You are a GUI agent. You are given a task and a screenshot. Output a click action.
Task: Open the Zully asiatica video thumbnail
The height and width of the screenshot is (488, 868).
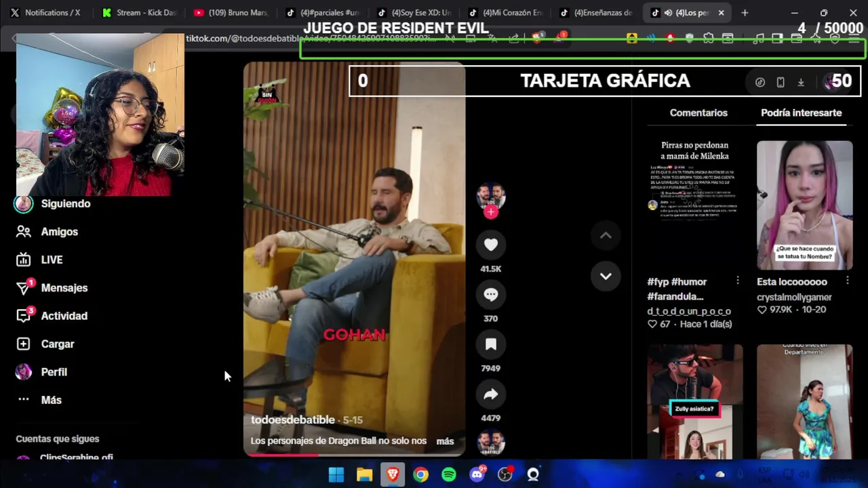click(695, 401)
